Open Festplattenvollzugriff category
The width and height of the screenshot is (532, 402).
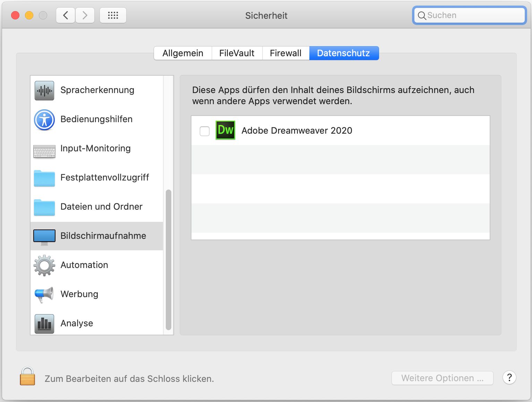coord(97,178)
